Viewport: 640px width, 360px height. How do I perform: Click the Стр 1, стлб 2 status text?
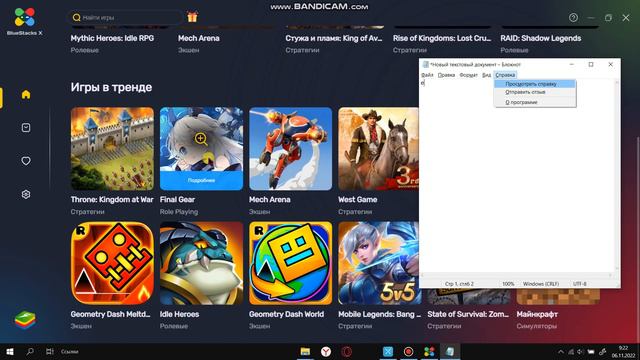[x=459, y=284]
